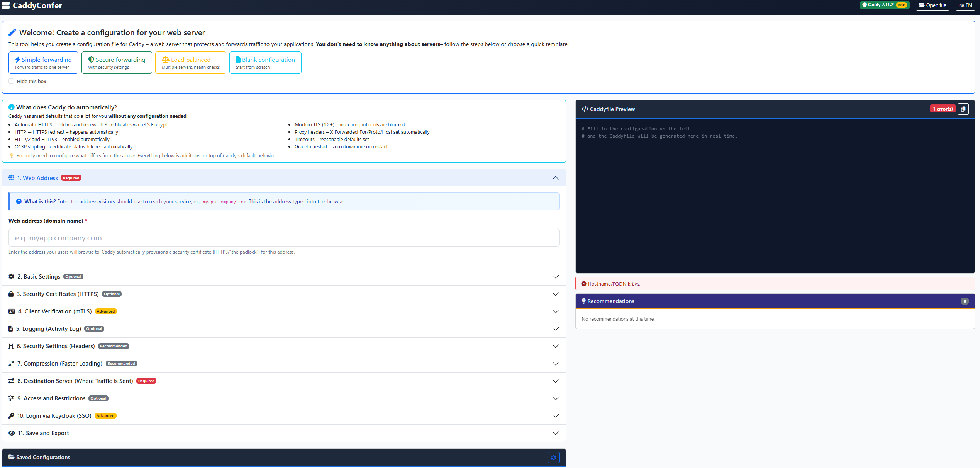Choose the Simple forwarding template
The height and width of the screenshot is (468, 980).
43,63
